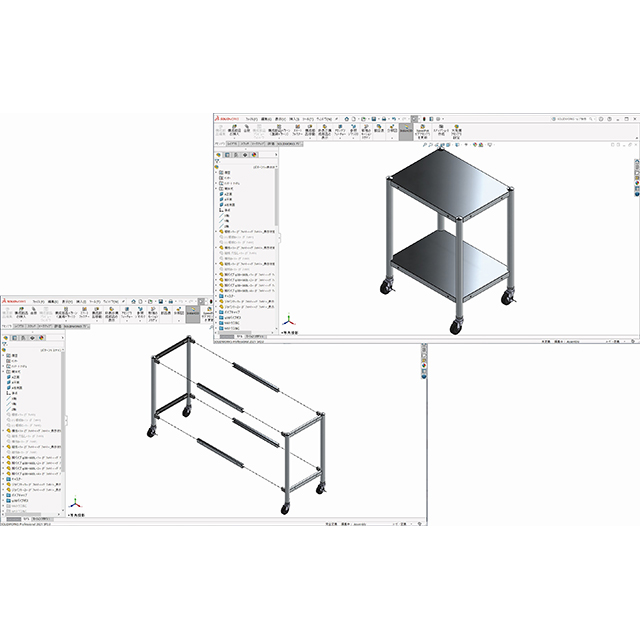Click the Save icon in the exploded frame window
The height and width of the screenshot is (640, 640).
point(161,302)
